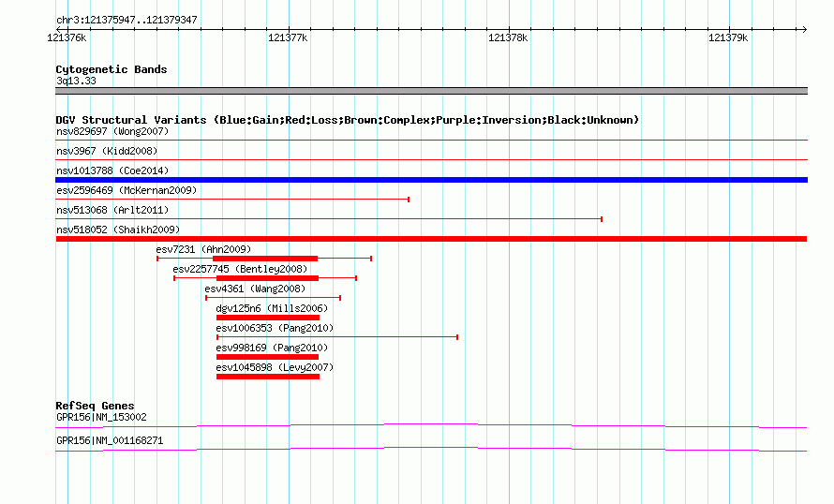The image size is (834, 504).
Task: Select the grey 3q13.33 cytogenetic band
Action: [431, 91]
